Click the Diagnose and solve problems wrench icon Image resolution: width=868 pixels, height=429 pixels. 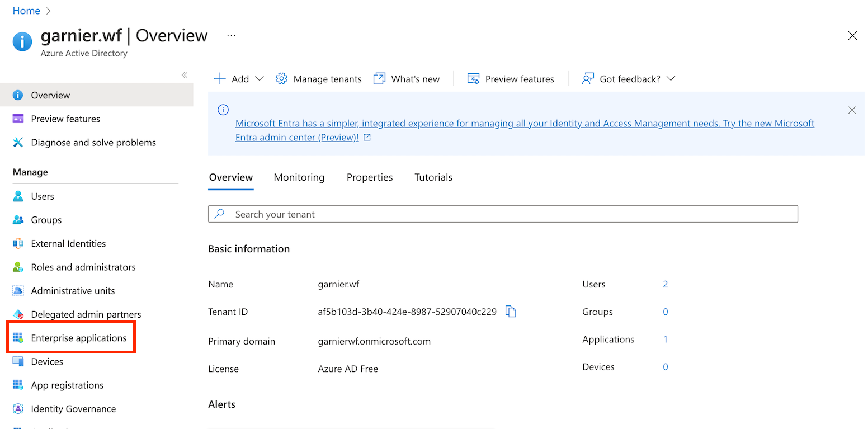coord(18,142)
